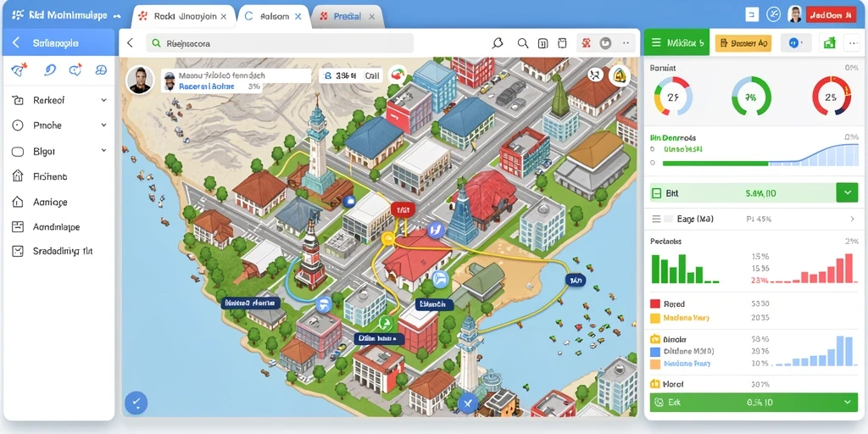The height and width of the screenshot is (434, 868).
Task: Open the green dropdown arrow on the Bkt row
Action: 847,193
